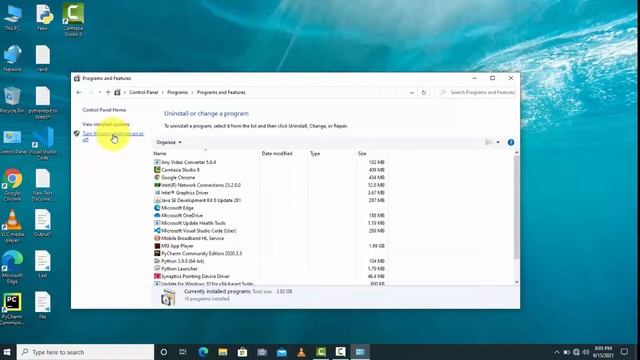Open the notification center icon
Screen dimensions: 640x360
(x=624, y=352)
